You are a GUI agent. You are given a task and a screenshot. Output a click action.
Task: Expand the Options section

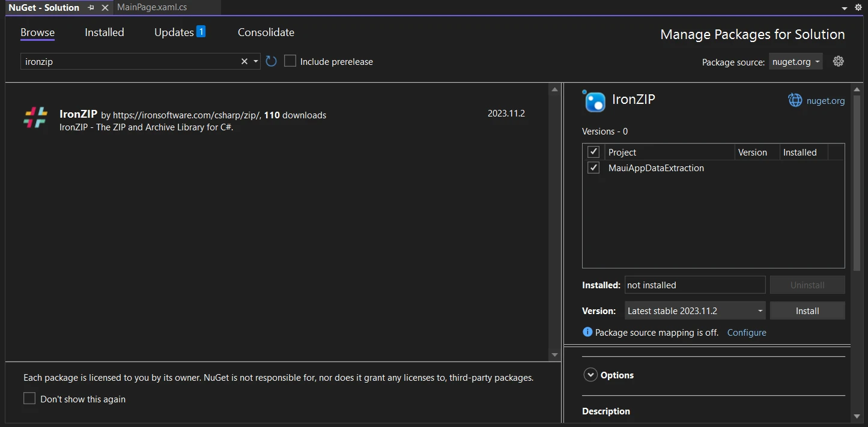click(590, 375)
